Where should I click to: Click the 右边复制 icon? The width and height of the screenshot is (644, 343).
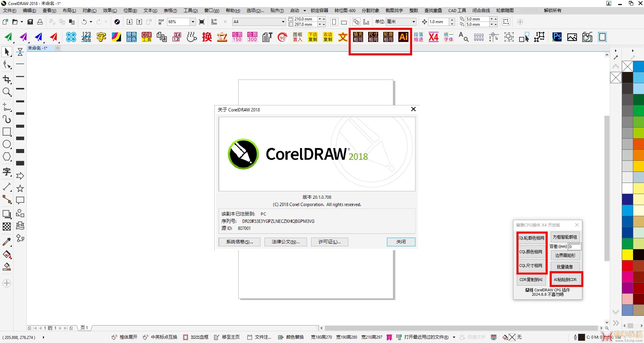coord(328,37)
